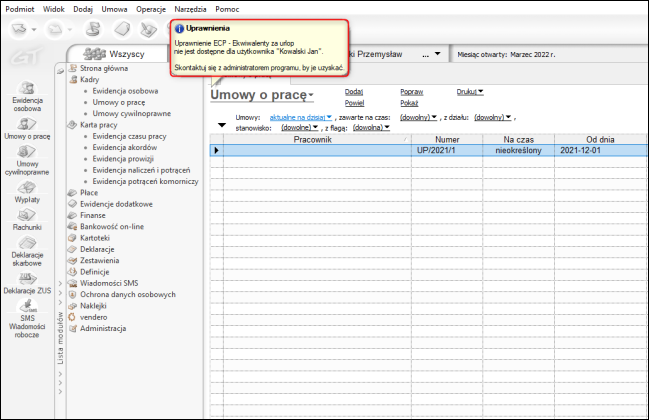Open Umowy cywilnoprawne sidebar icon
The height and width of the screenshot is (420, 649).
(26, 151)
